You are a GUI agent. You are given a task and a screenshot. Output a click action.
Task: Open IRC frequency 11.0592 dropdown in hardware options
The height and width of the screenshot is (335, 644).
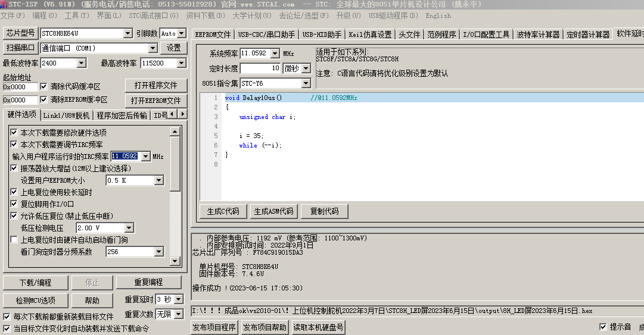146,156
